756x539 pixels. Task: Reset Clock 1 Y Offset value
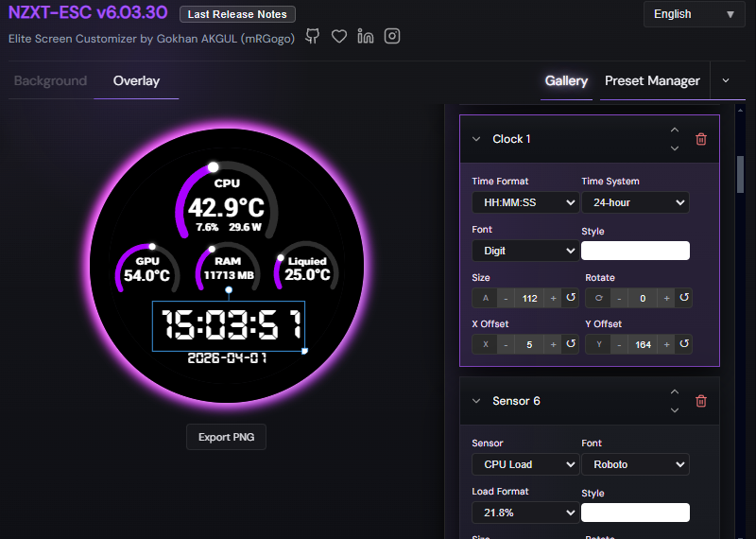(x=684, y=344)
